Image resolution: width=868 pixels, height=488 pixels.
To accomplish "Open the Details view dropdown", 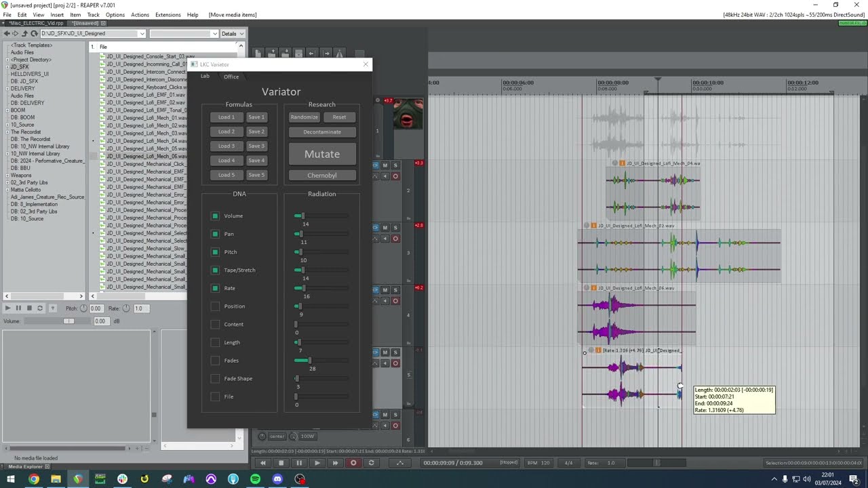I will tap(233, 33).
